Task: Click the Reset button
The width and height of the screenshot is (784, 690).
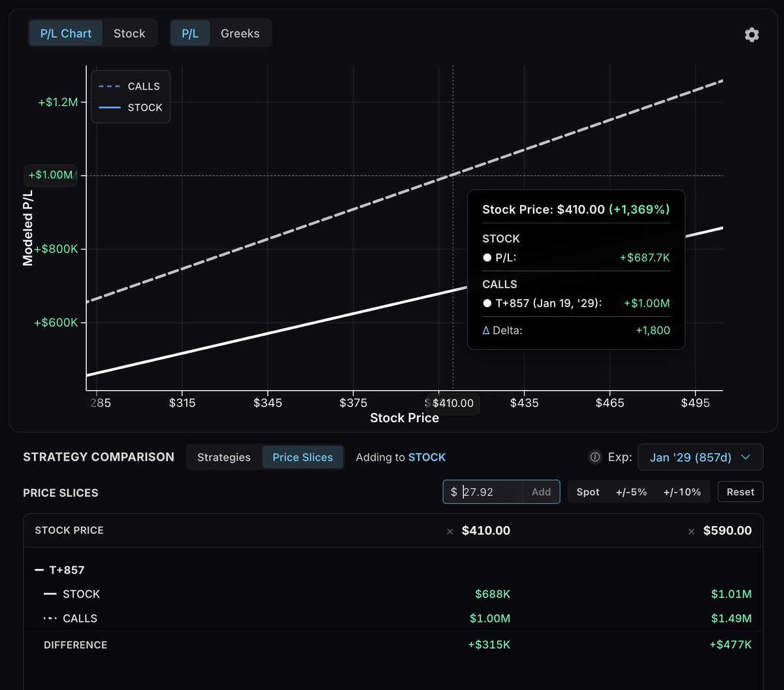Action: click(740, 492)
